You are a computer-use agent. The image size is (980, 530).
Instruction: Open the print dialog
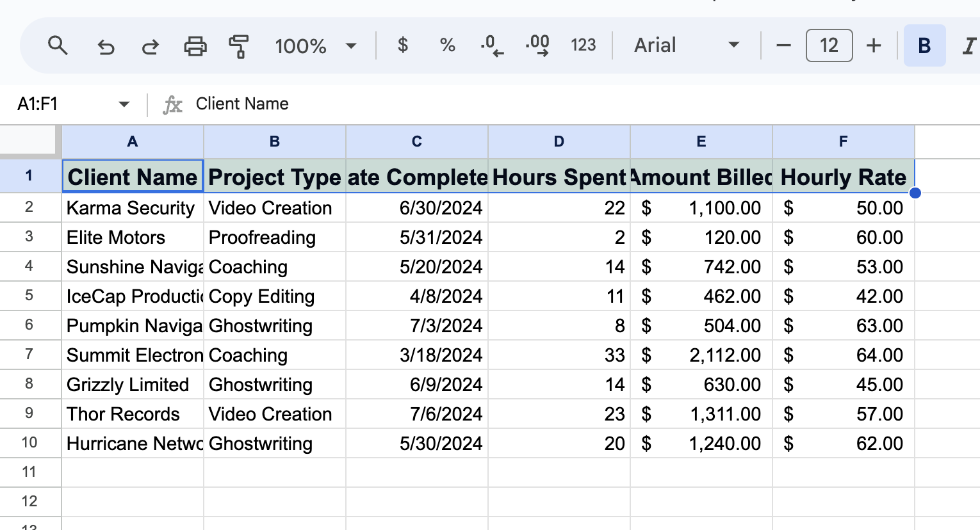coord(193,45)
